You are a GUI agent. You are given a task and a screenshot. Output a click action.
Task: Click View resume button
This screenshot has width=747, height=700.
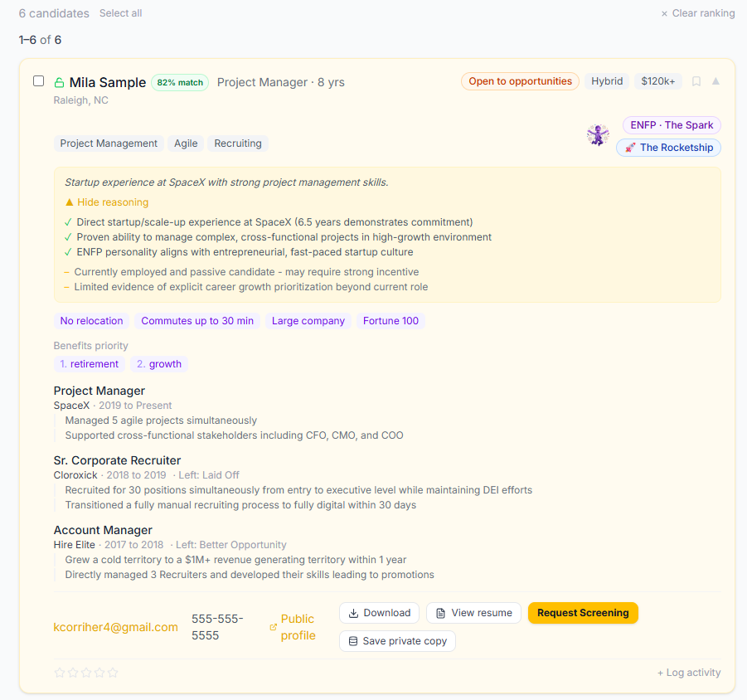473,613
